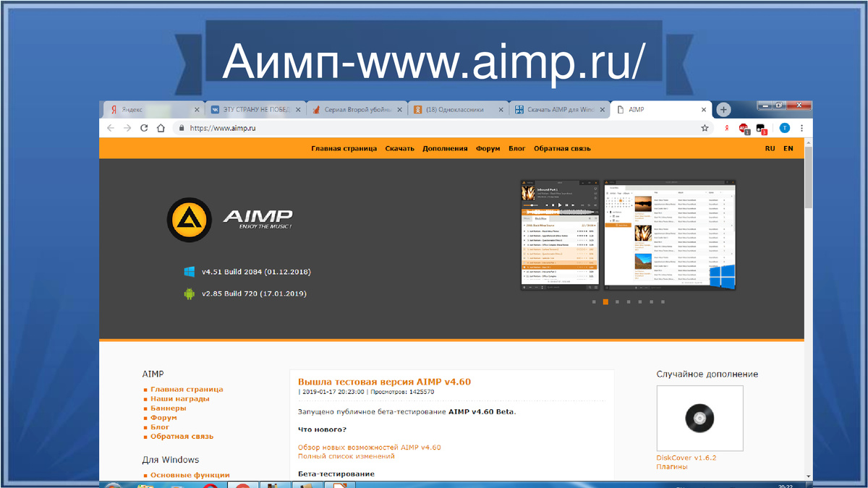Image resolution: width=868 pixels, height=488 pixels.
Task: Select the active orange carousel dot
Action: 605,301
